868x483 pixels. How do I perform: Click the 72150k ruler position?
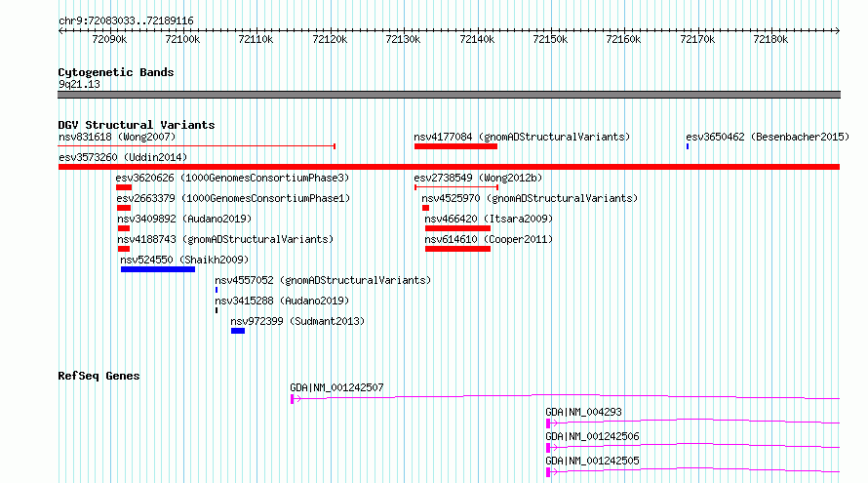550,39
